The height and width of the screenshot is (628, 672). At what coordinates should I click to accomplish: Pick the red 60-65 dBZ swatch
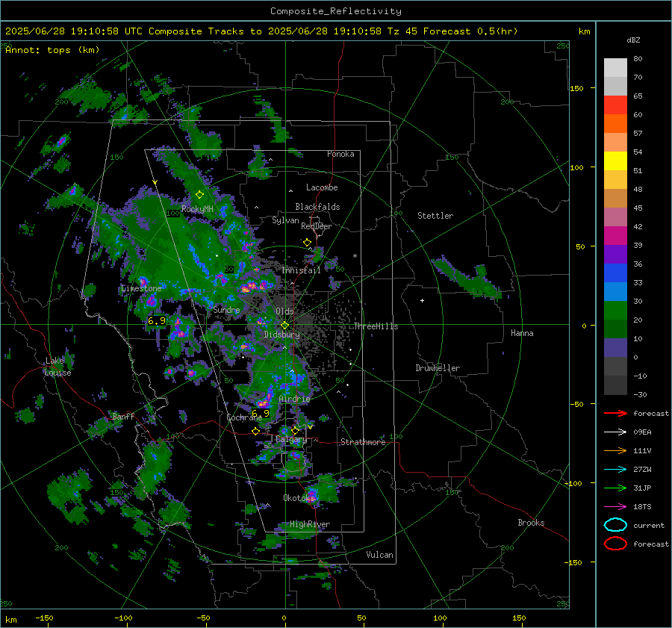[615, 105]
